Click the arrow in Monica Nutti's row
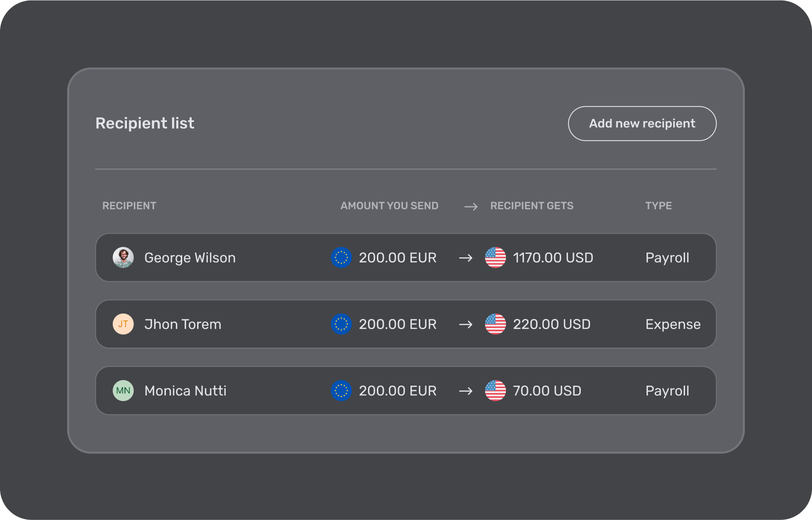This screenshot has width=812, height=520. click(x=466, y=391)
